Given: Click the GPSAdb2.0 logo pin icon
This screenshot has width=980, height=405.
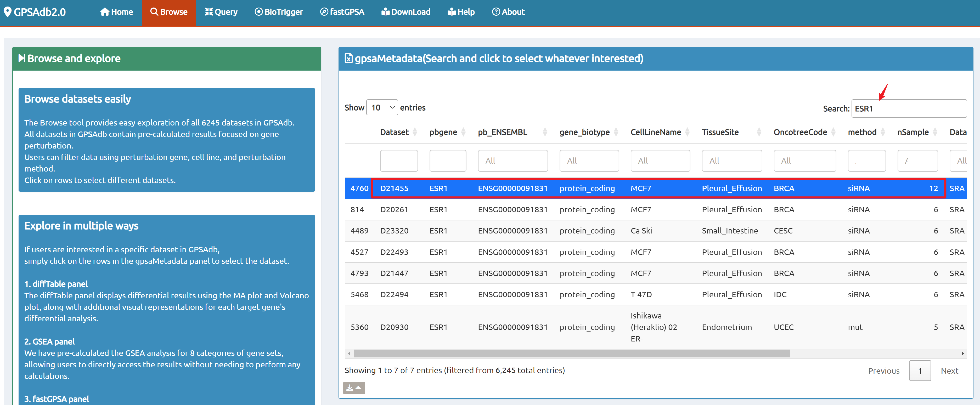Looking at the screenshot, I should coord(8,12).
